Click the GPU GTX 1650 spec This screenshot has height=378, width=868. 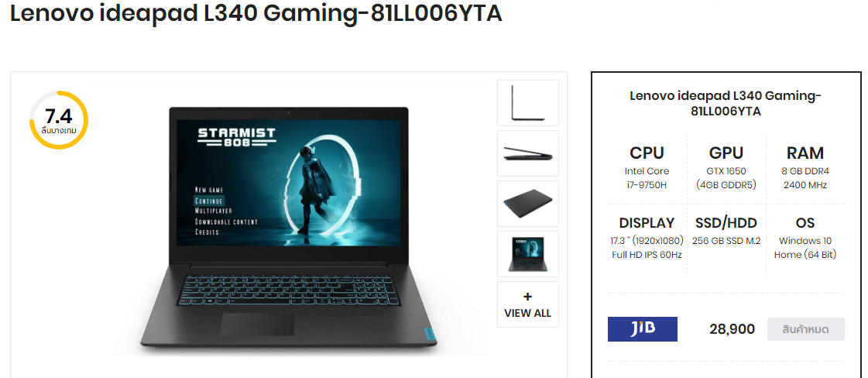coord(726,167)
